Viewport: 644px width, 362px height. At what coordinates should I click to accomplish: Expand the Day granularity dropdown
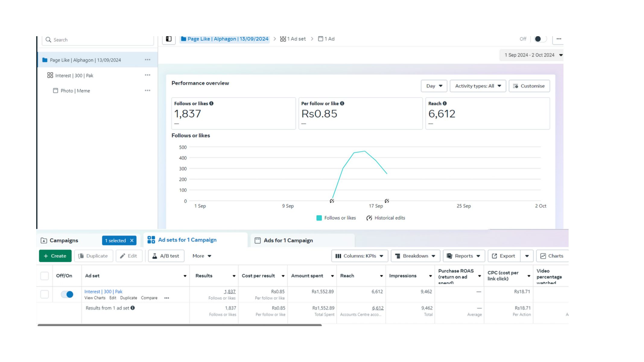click(x=434, y=86)
